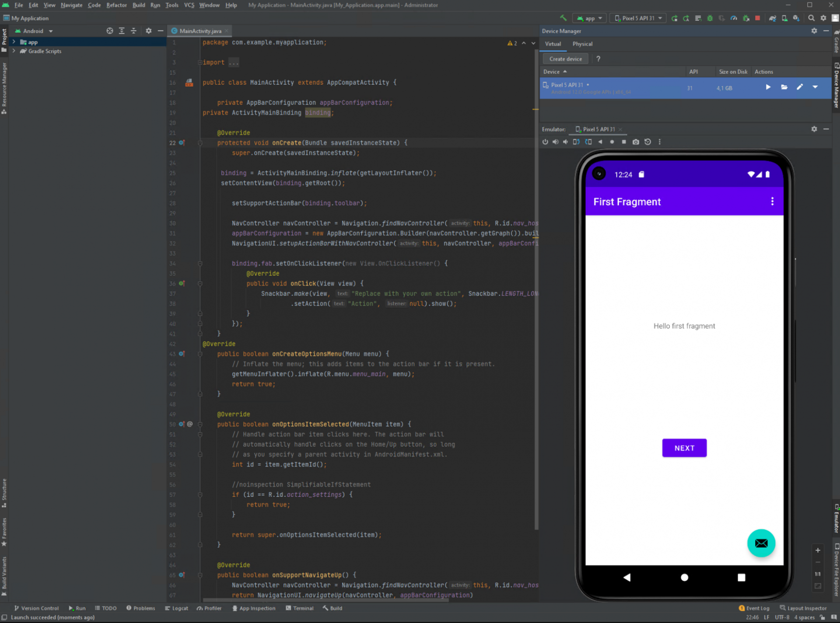Screen dimensions: 840x623
Task: Open the Refactor menu
Action: (116, 5)
